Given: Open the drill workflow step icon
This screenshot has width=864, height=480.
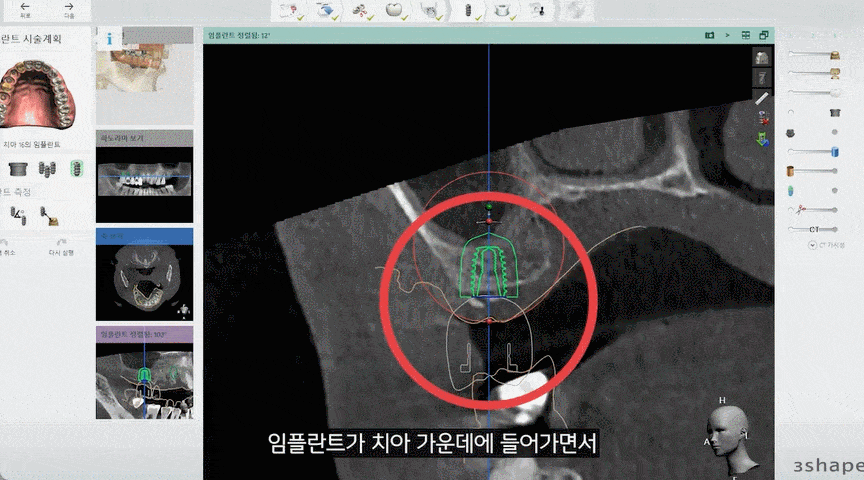Looking at the screenshot, I should click(x=537, y=11).
